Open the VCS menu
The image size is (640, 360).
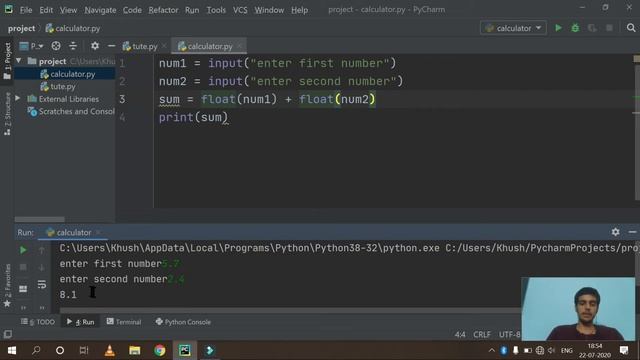click(x=240, y=10)
